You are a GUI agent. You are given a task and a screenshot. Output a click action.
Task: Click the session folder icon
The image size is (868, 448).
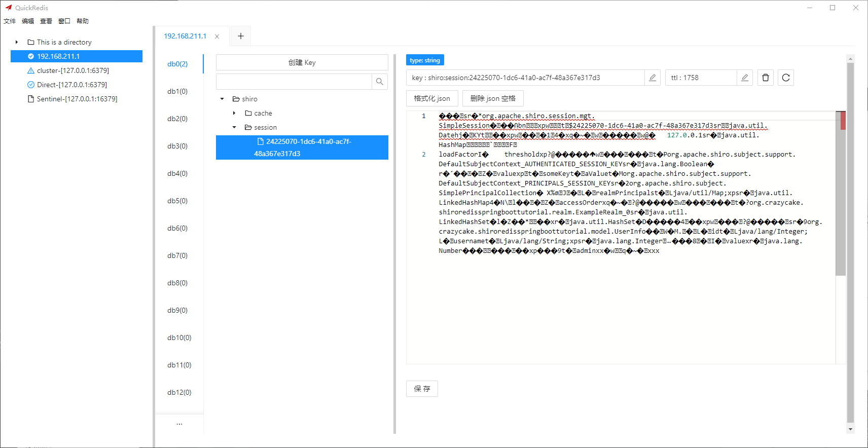click(248, 127)
